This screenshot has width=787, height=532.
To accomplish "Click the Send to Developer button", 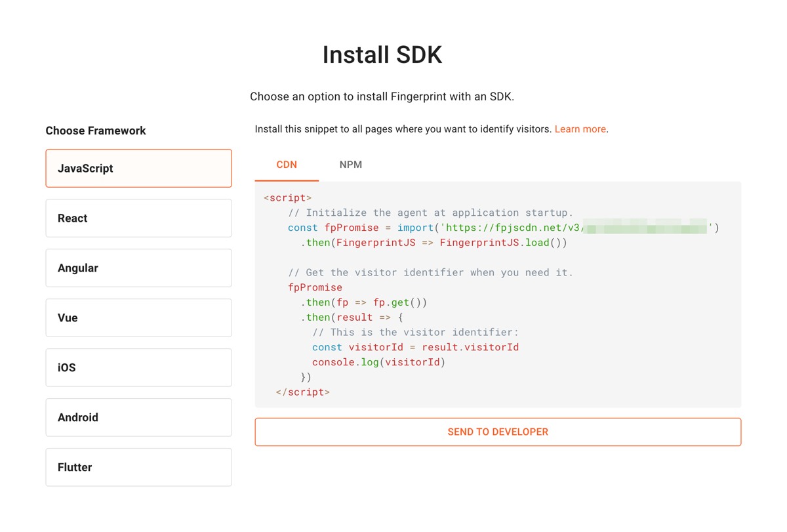I will coord(497,432).
